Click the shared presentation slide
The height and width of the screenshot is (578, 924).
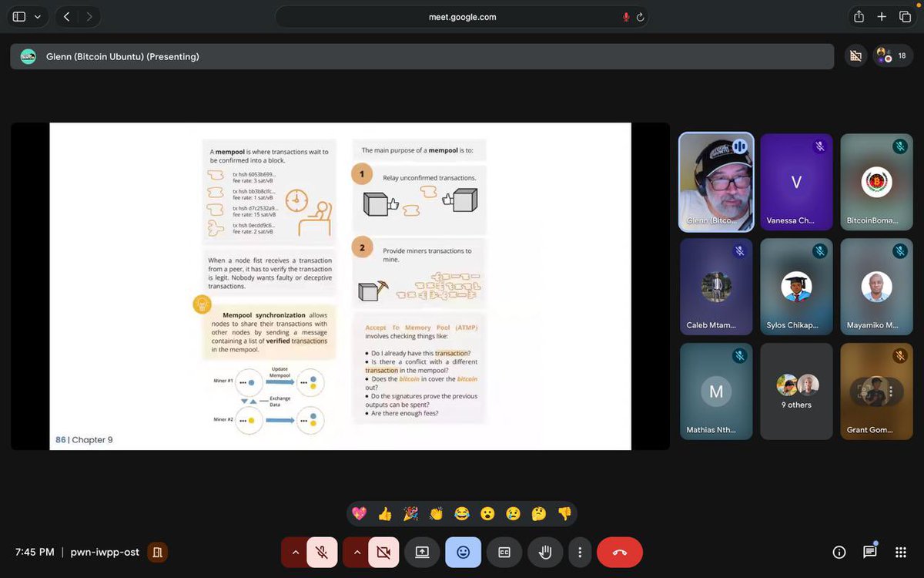pos(340,286)
